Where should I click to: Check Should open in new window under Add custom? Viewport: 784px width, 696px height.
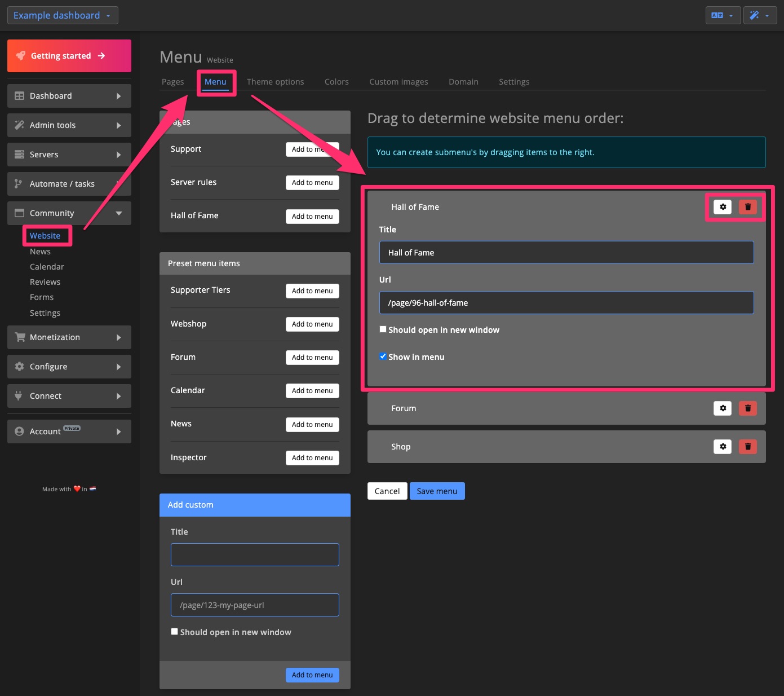(174, 631)
